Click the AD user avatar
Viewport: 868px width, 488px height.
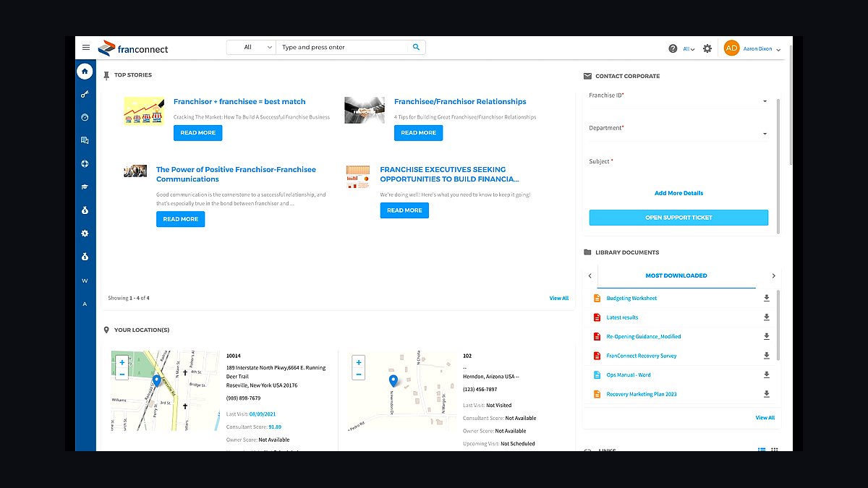(x=731, y=48)
